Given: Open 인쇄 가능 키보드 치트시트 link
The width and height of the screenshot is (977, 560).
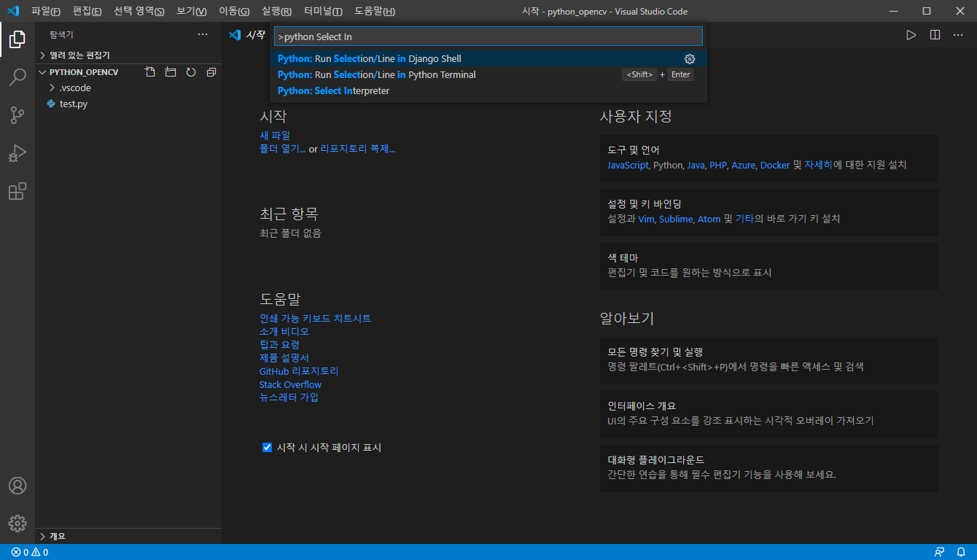Looking at the screenshot, I should coord(316,319).
